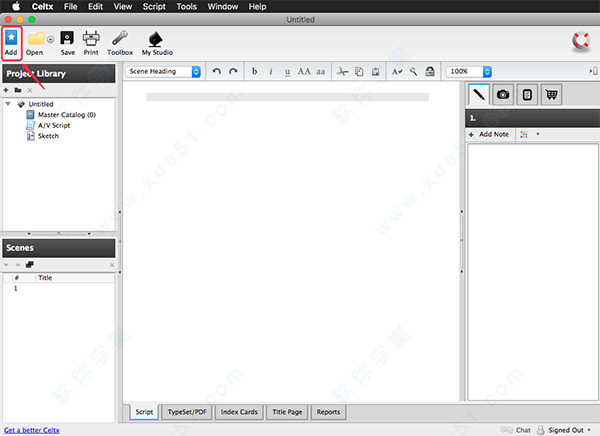Click the Scenes panel stacked squares icon

tap(29, 265)
